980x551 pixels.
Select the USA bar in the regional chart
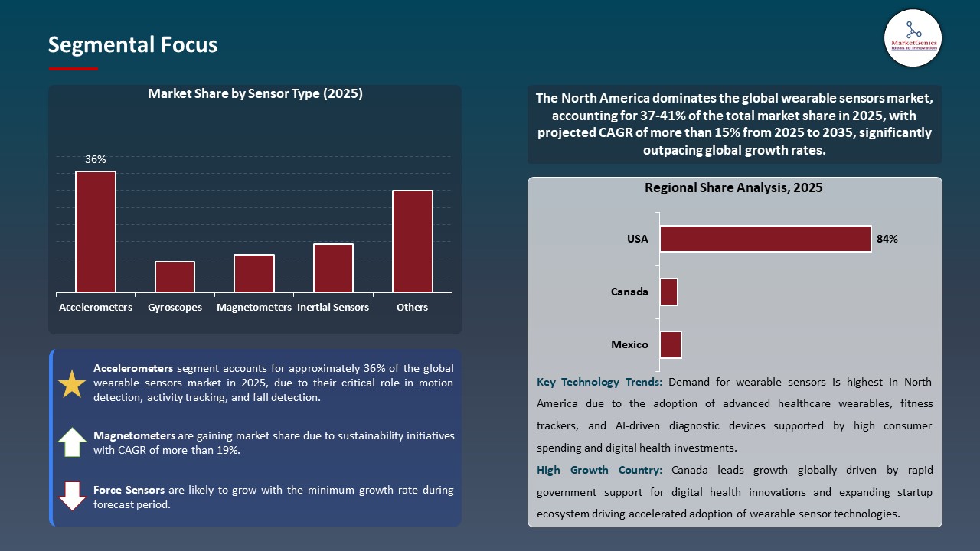pos(766,238)
